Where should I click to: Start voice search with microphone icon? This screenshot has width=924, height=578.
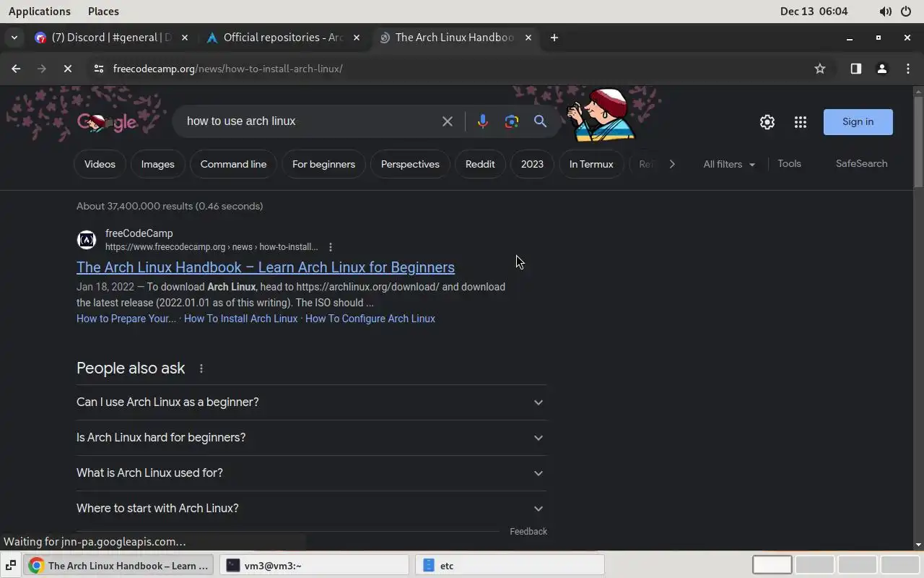pyautogui.click(x=483, y=121)
